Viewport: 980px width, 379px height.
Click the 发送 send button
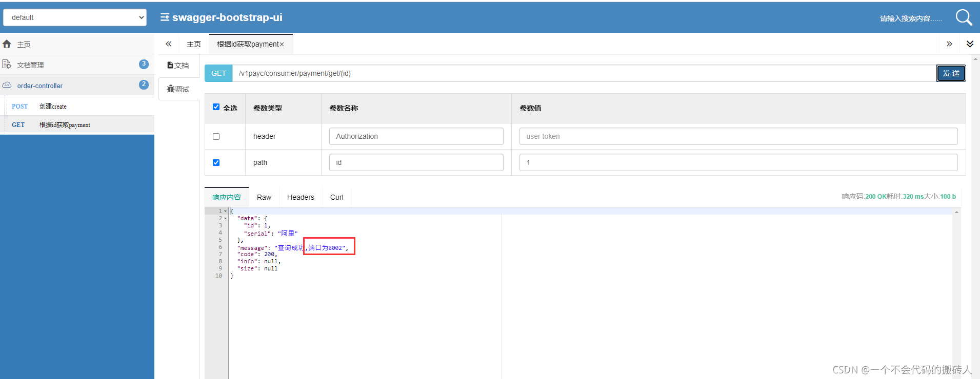tap(951, 73)
